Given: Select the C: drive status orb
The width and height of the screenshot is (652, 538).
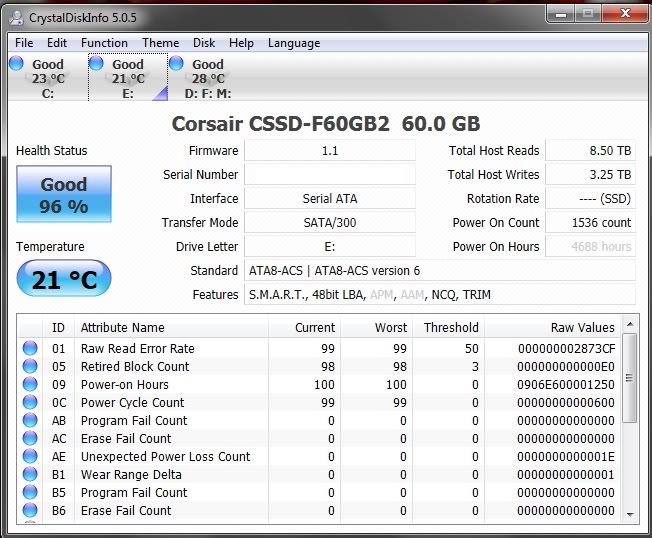Looking at the screenshot, I should [x=16, y=64].
